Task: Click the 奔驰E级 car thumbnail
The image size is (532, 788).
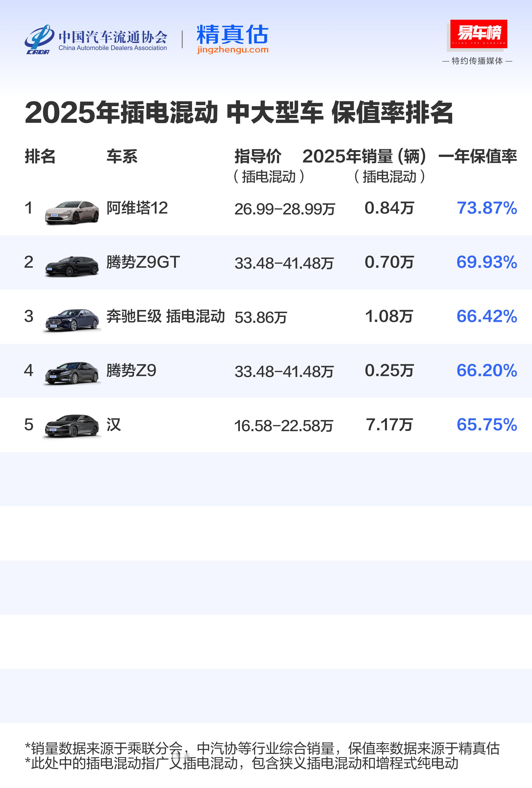Action: click(x=72, y=320)
